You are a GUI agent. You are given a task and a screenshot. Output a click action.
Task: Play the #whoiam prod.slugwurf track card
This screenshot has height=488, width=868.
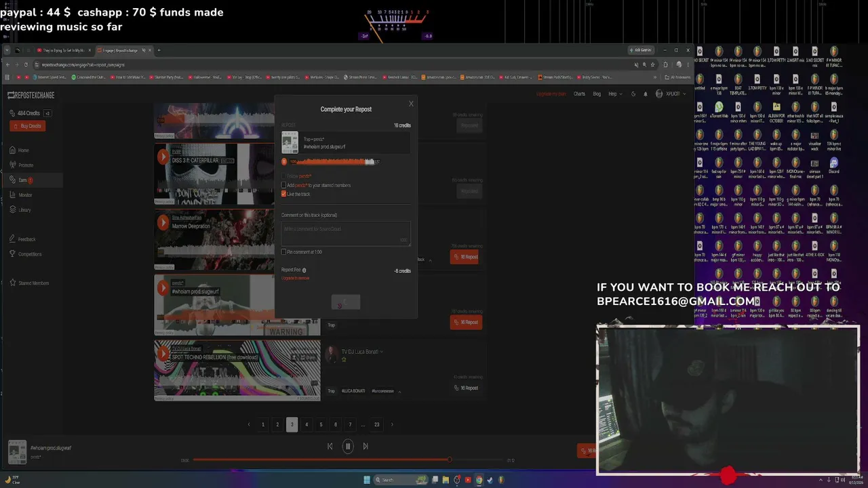coord(163,288)
